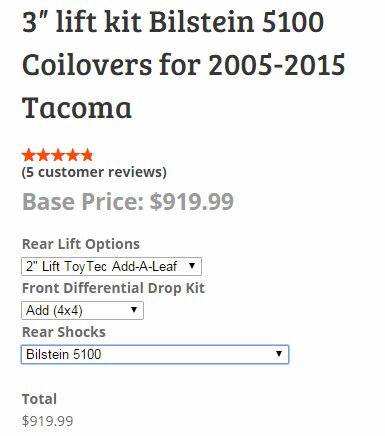The height and width of the screenshot is (436, 385).
Task: Click the 'customer reviews' text
Action: (102, 172)
